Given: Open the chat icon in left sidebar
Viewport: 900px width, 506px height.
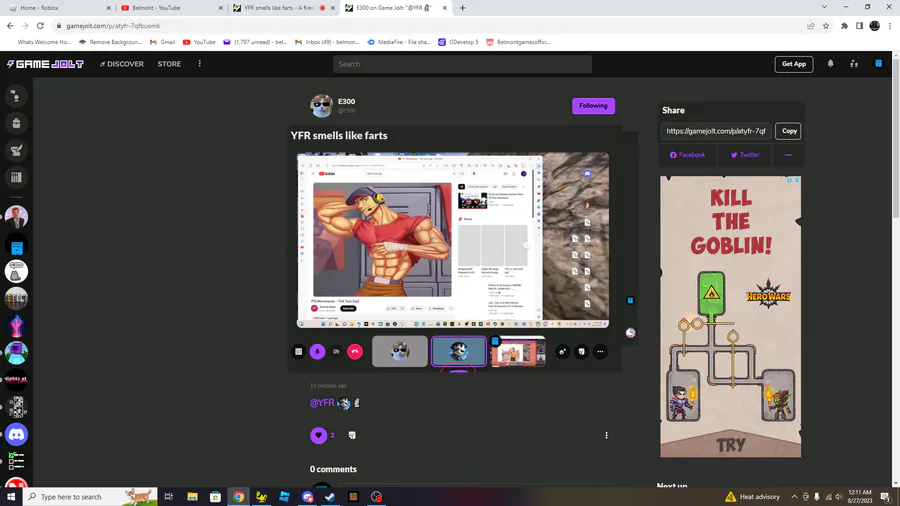Looking at the screenshot, I should [x=16, y=96].
